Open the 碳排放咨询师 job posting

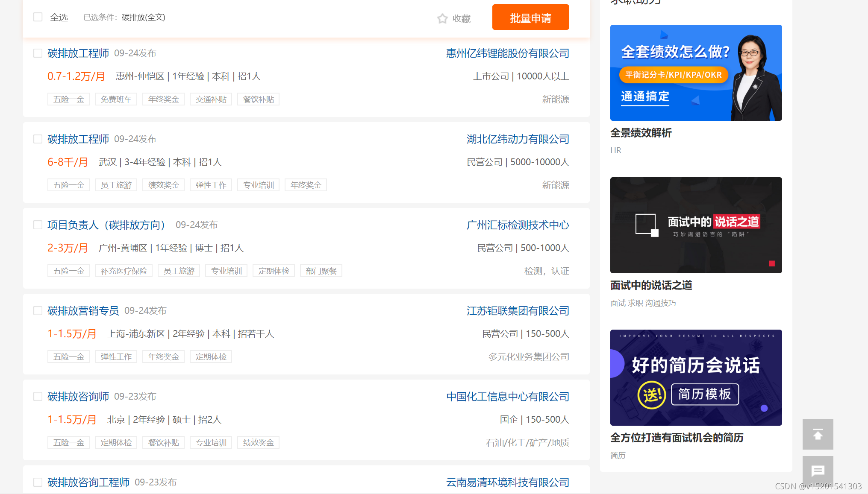click(x=78, y=396)
